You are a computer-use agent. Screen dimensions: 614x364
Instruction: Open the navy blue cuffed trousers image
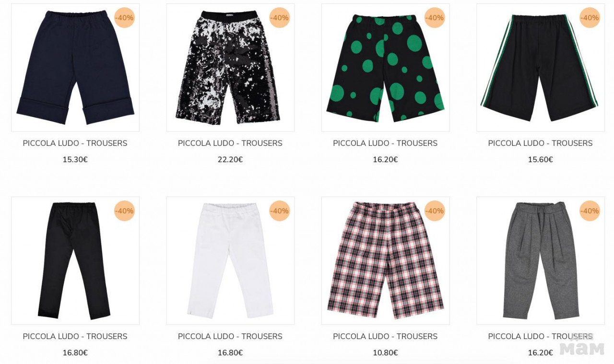pos(75,68)
